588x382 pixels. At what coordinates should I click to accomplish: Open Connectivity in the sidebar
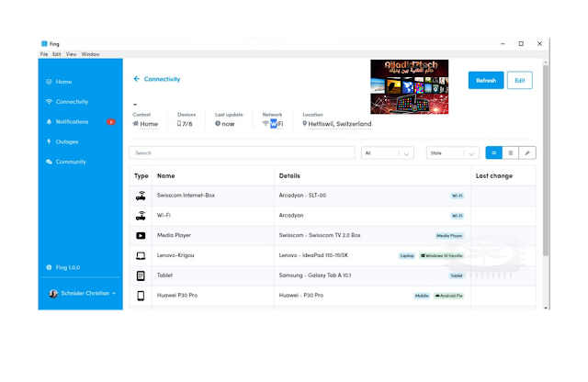point(72,102)
